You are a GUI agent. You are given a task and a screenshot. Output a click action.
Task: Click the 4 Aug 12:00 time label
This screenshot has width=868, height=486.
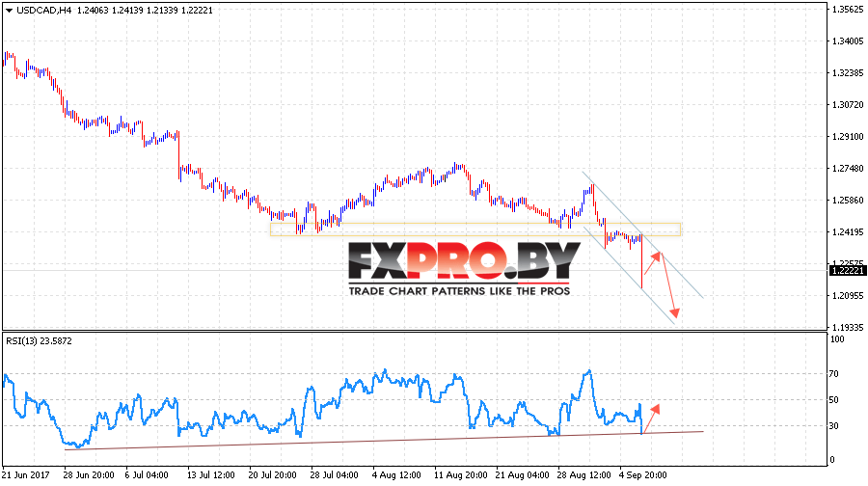point(396,475)
